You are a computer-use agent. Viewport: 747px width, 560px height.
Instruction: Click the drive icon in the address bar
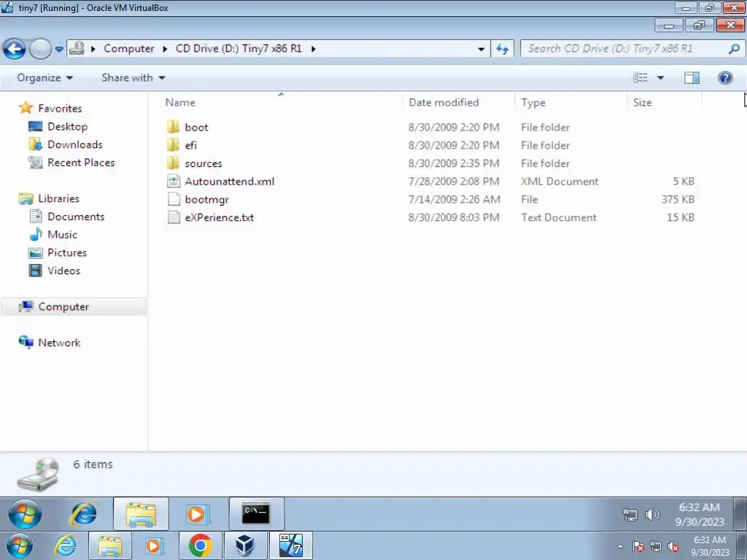point(77,49)
